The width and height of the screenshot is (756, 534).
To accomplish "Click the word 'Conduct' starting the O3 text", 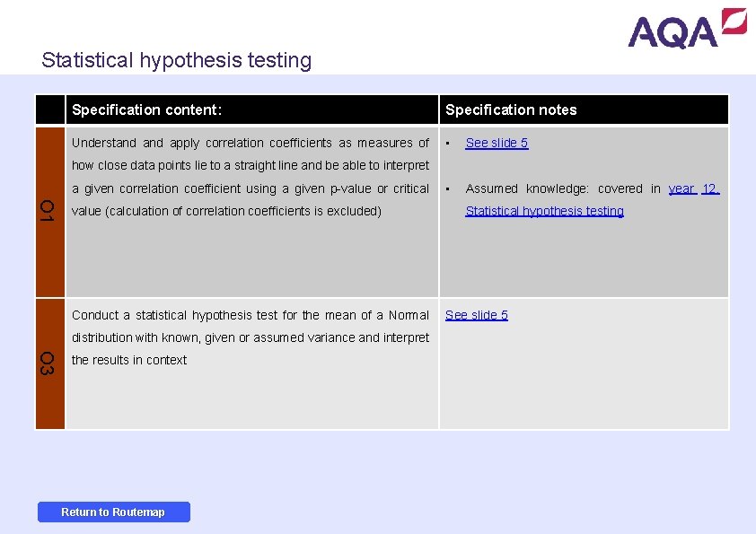I will click(94, 315).
